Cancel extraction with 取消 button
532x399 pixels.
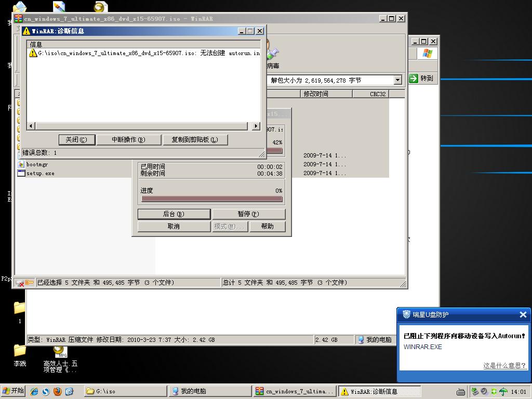pos(174,227)
